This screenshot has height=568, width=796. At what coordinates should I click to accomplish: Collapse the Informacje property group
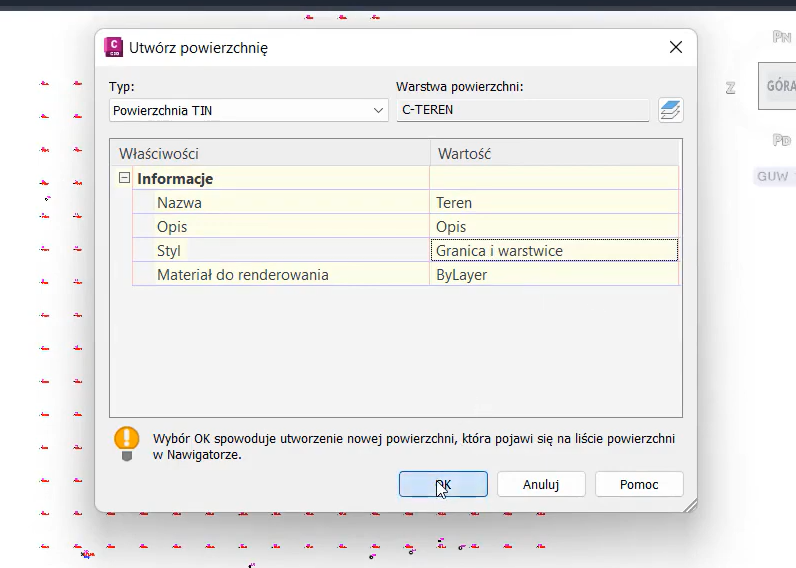(125, 179)
